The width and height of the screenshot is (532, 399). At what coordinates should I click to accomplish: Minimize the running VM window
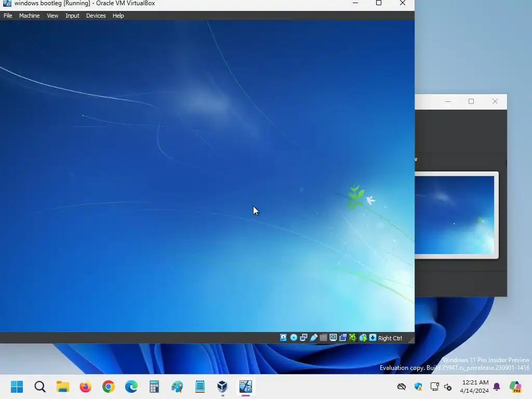click(355, 3)
